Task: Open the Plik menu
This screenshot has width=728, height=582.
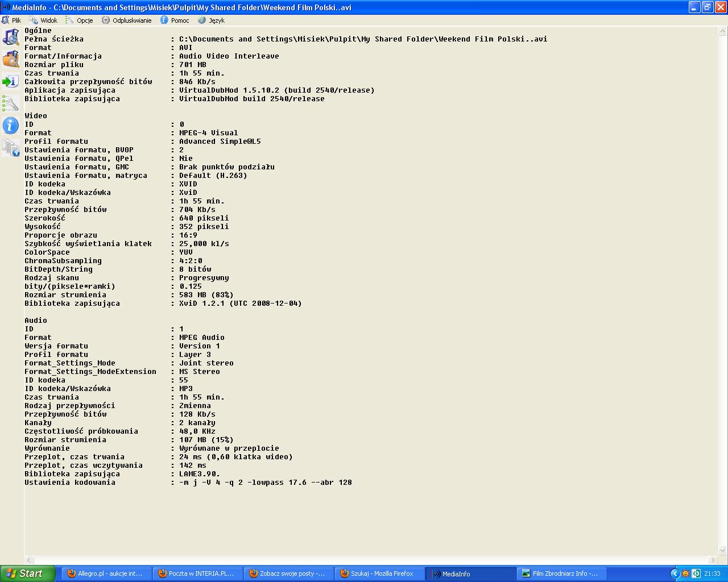Action: (x=11, y=20)
